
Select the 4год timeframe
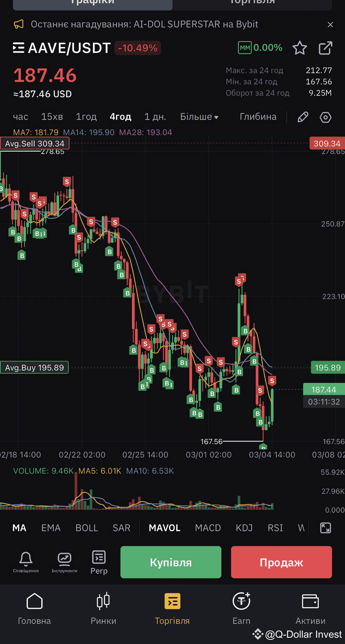pos(120,117)
